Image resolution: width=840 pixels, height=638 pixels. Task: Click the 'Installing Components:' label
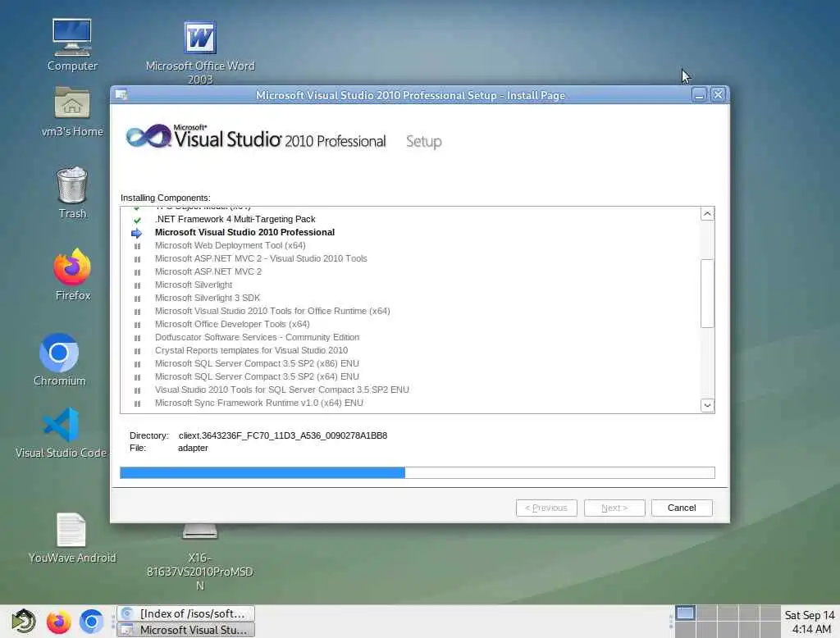(x=166, y=198)
